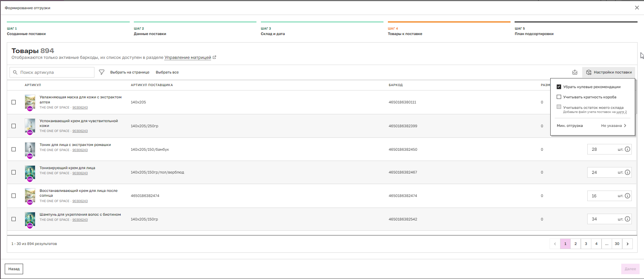Image resolution: width=644 pixels, height=279 pixels.
Task: Select checkbox for Увлажняющая маска row
Action: [x=14, y=102]
